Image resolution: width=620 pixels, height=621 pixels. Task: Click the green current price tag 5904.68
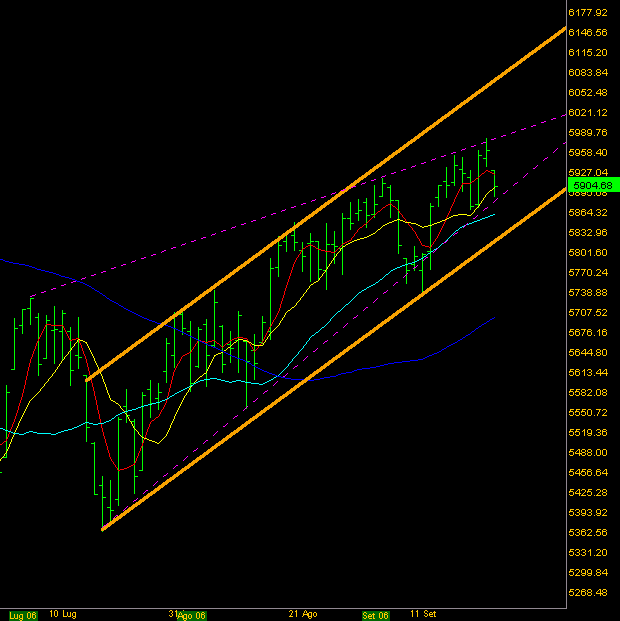click(593, 185)
